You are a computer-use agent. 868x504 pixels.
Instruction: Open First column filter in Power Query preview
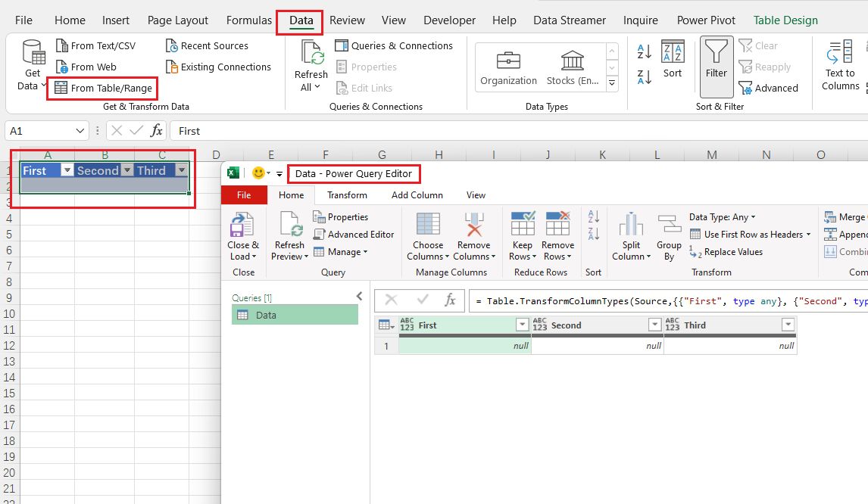(521, 325)
